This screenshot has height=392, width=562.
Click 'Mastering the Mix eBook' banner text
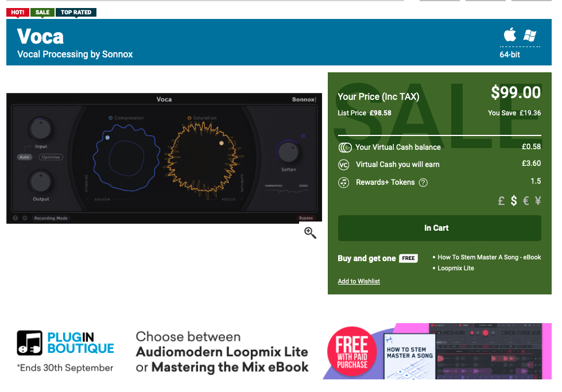pos(230,367)
